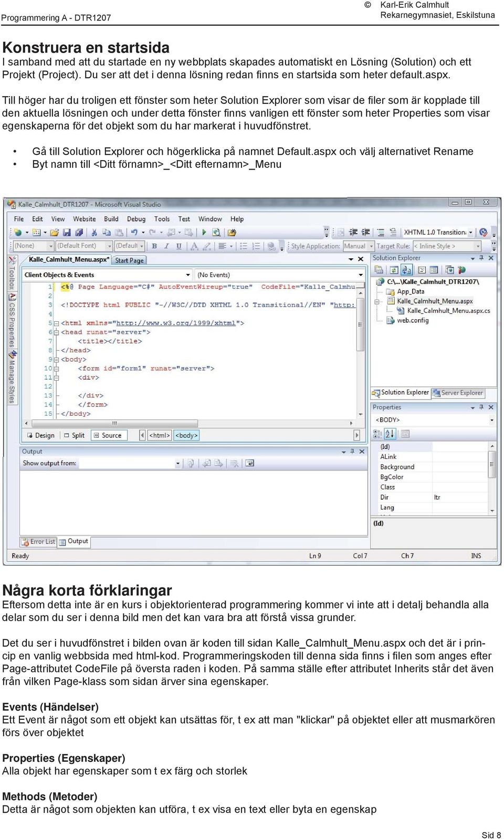
Task: Select the <html> tag navigator button
Action: coord(160,435)
